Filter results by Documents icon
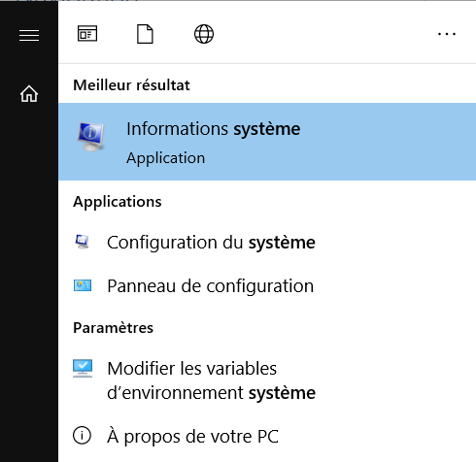 [x=145, y=34]
